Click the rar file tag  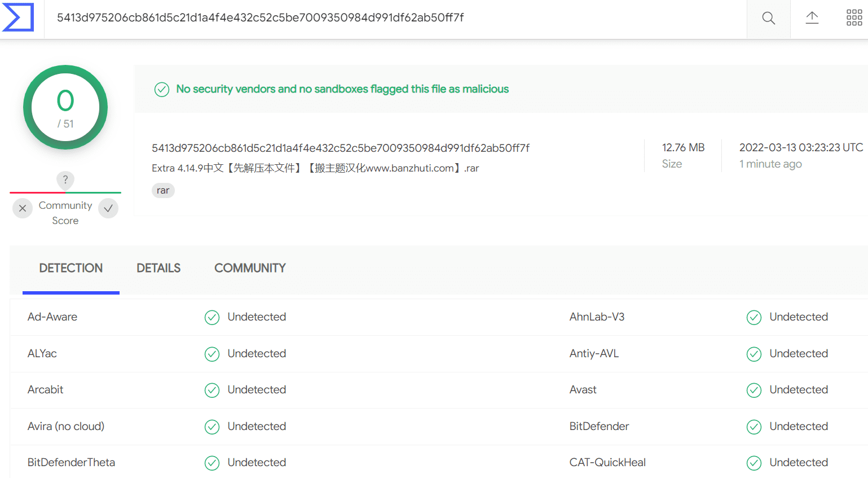[x=163, y=191]
